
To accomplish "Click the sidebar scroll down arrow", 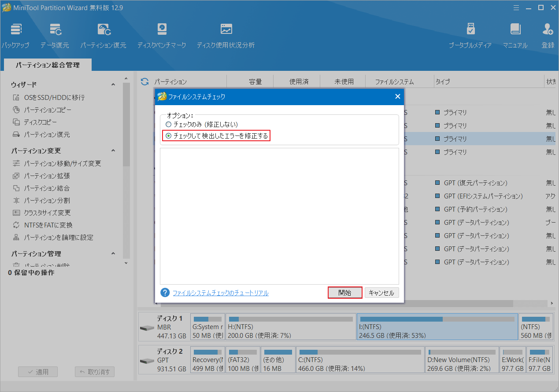I will 126,263.
